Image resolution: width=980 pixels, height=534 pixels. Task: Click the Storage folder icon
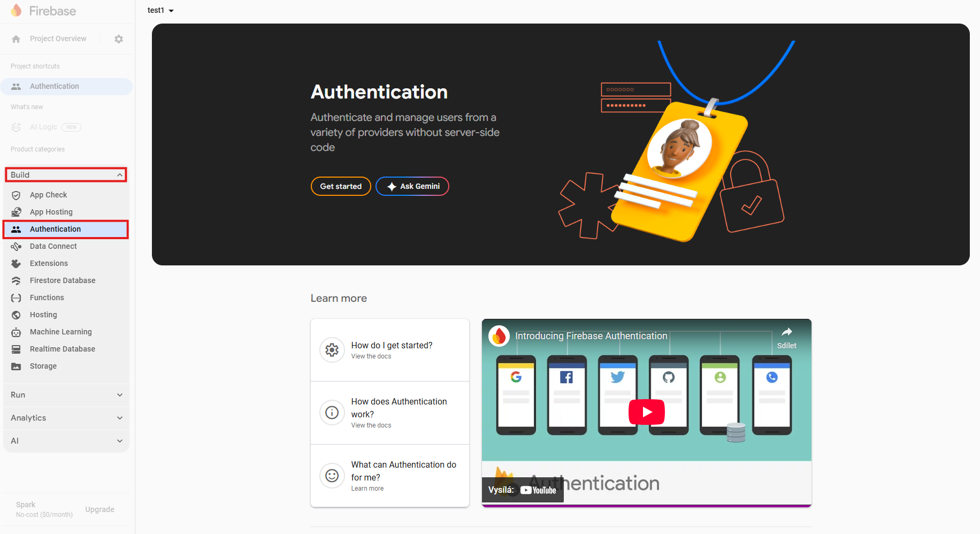pos(16,367)
